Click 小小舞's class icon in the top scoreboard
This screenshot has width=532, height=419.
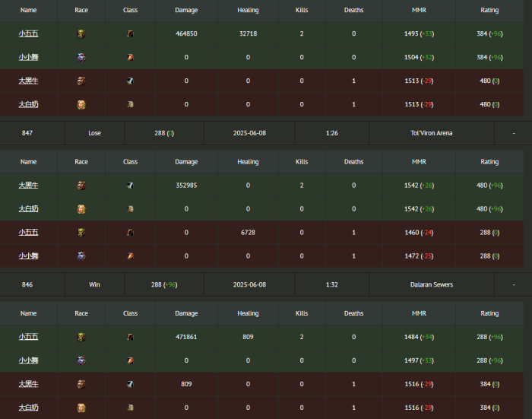pos(130,57)
